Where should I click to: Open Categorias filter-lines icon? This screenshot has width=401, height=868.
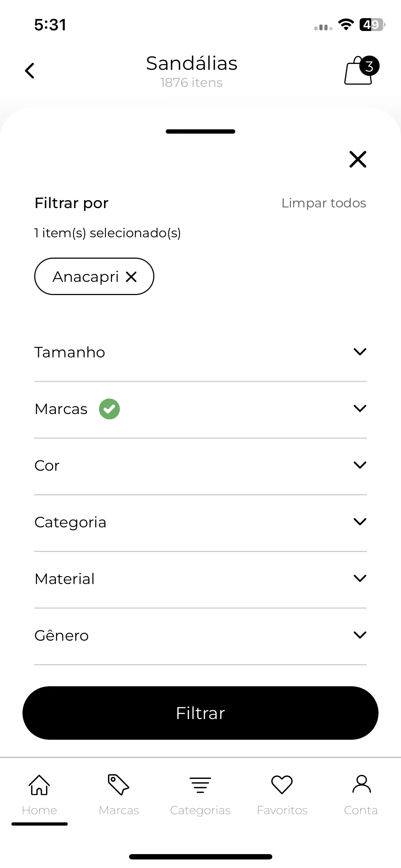pyautogui.click(x=200, y=785)
